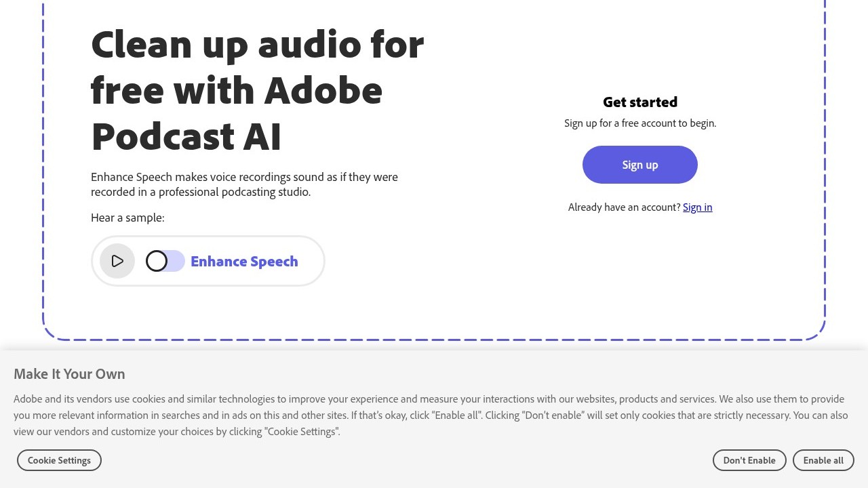868x488 pixels.
Task: Accept cookies with Enable all
Action: coord(823,460)
